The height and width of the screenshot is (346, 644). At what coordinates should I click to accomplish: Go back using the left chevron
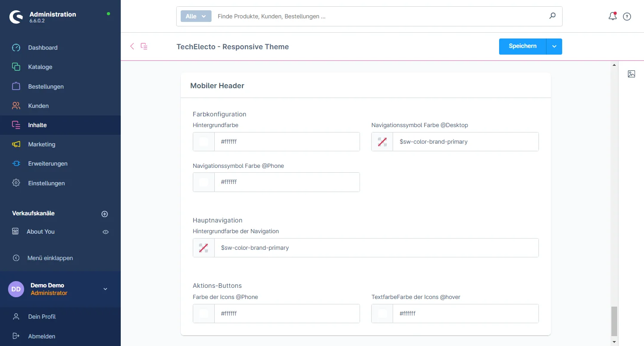pyautogui.click(x=132, y=46)
